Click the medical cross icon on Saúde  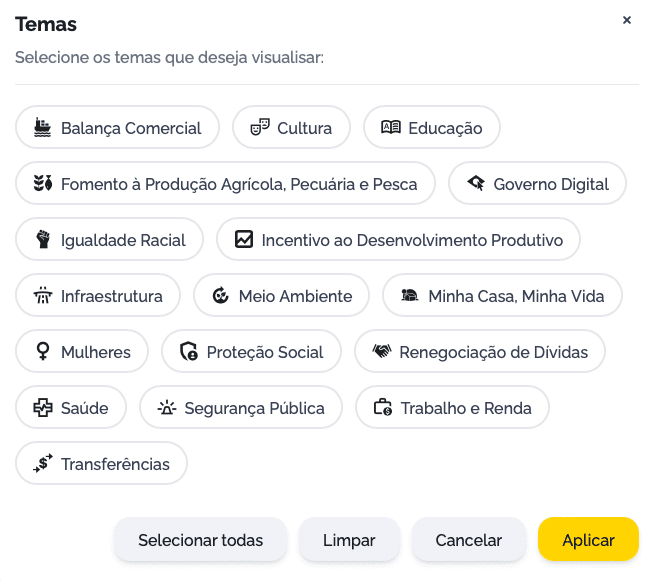point(42,408)
